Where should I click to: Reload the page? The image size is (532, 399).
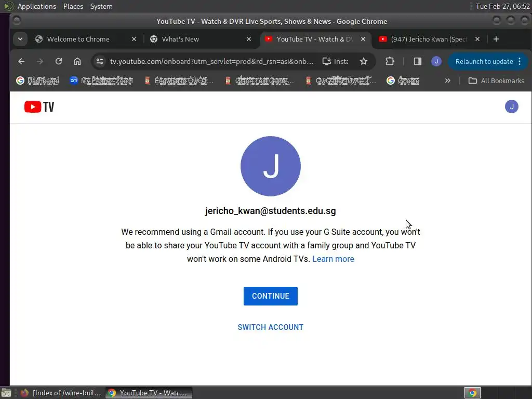pyautogui.click(x=59, y=61)
